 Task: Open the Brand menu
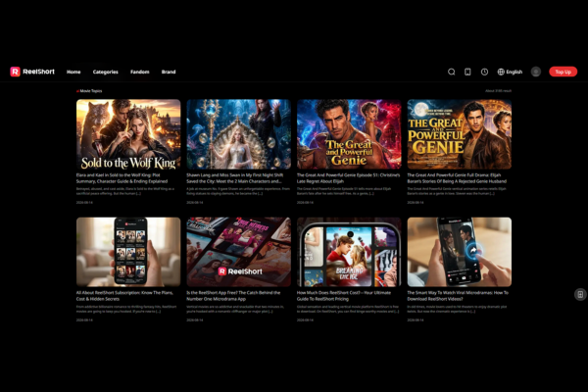[x=169, y=72]
